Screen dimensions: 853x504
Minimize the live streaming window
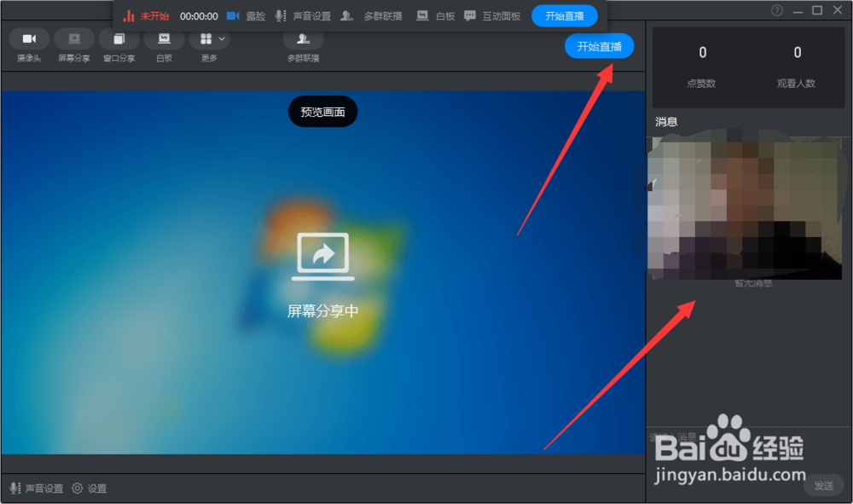pyautogui.click(x=798, y=10)
